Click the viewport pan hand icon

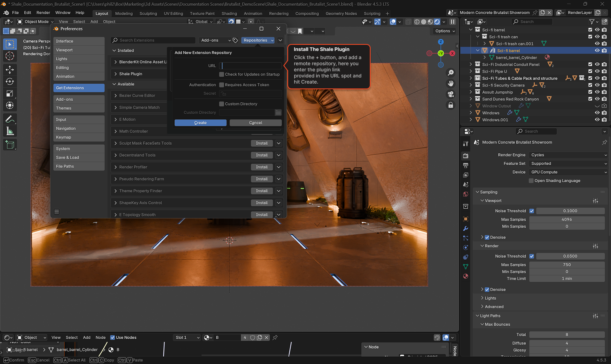(451, 83)
